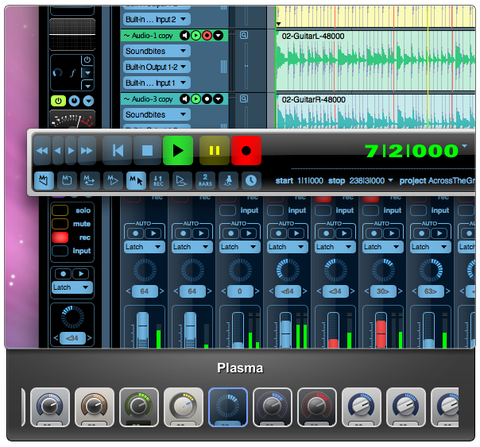This screenshot has height=447, width=480.
Task: Click the zoom icon beside the 02-GuitarR-48000 lane
Action: [244, 99]
